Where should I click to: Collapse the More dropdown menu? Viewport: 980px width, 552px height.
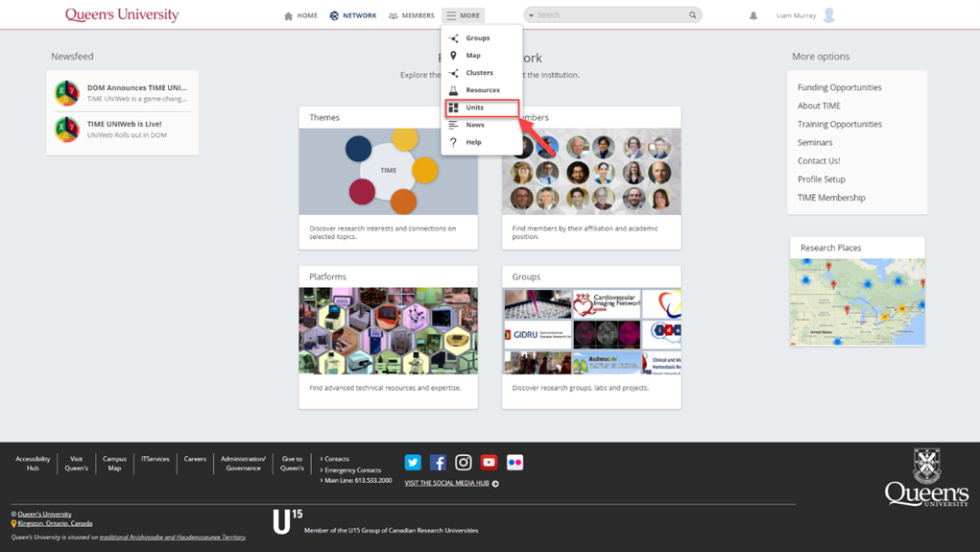463,15
